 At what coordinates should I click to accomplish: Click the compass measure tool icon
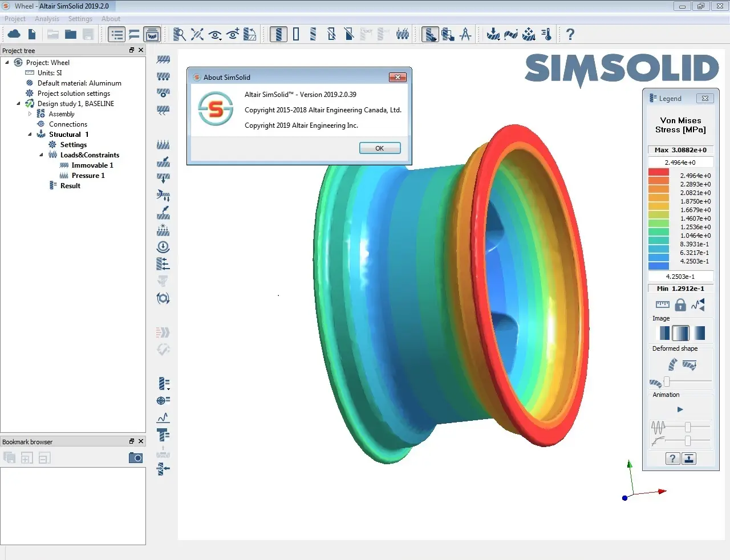[465, 34]
